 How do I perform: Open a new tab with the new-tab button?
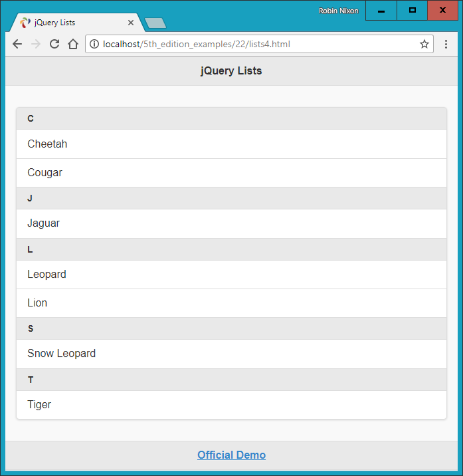point(155,23)
